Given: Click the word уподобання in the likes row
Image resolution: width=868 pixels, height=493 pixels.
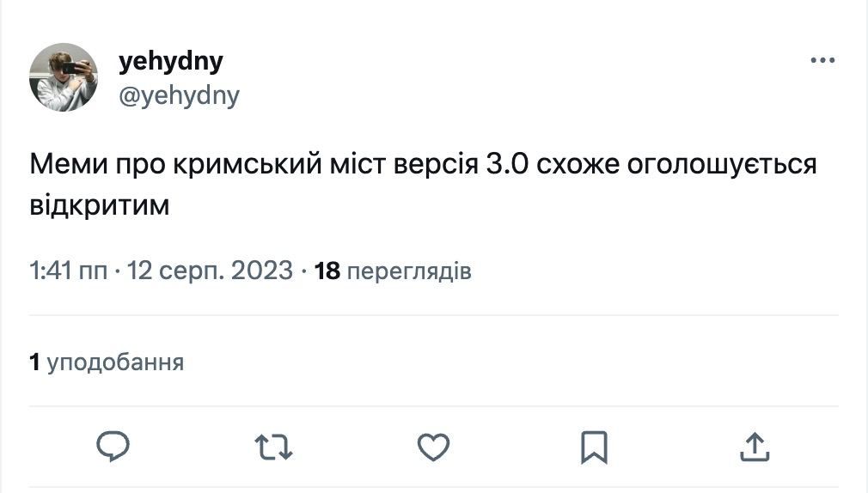Looking at the screenshot, I should point(115,362).
